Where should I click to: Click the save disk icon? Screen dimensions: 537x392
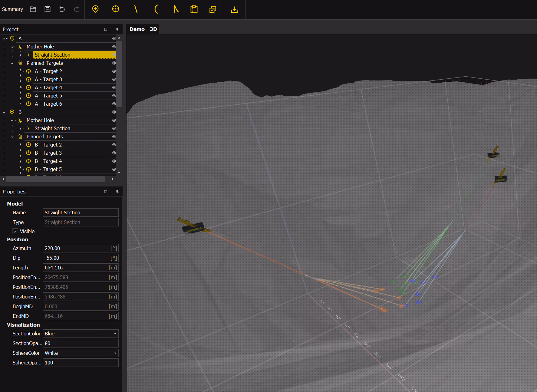tap(48, 9)
